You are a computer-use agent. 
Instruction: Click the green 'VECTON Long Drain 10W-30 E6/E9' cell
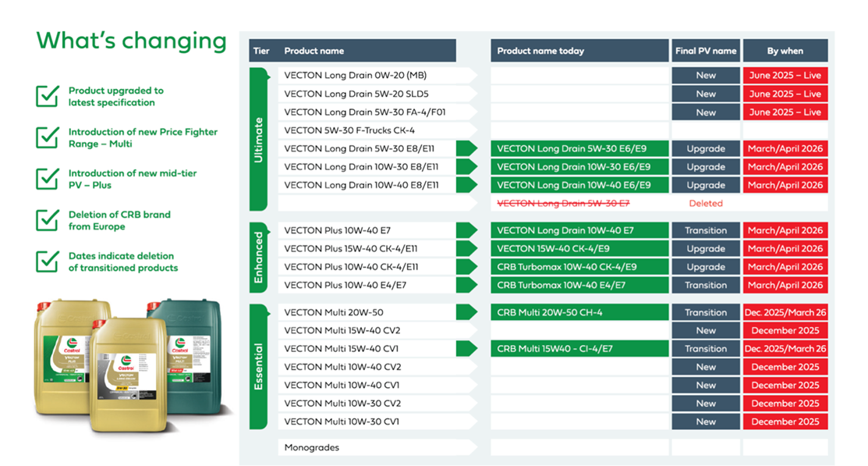pos(579,167)
